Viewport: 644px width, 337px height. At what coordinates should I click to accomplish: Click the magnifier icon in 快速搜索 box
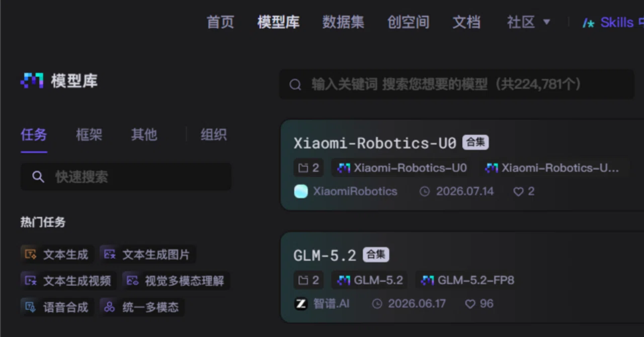click(x=38, y=177)
